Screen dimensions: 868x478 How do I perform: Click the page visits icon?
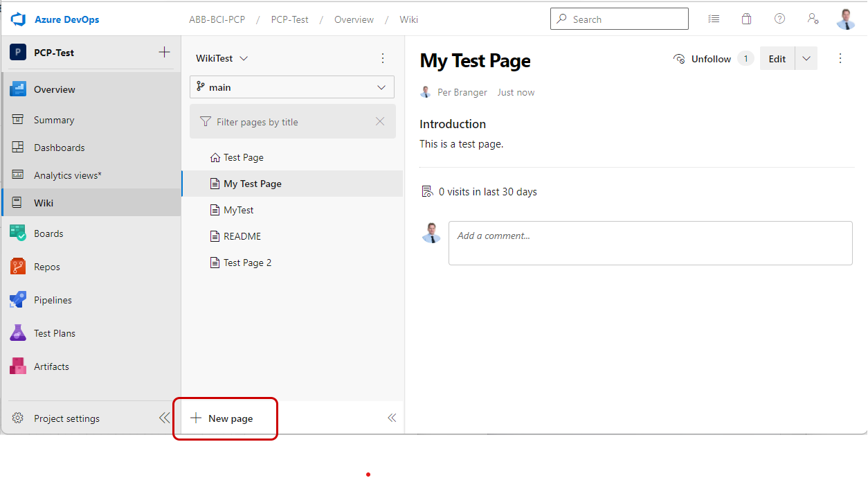click(x=427, y=192)
